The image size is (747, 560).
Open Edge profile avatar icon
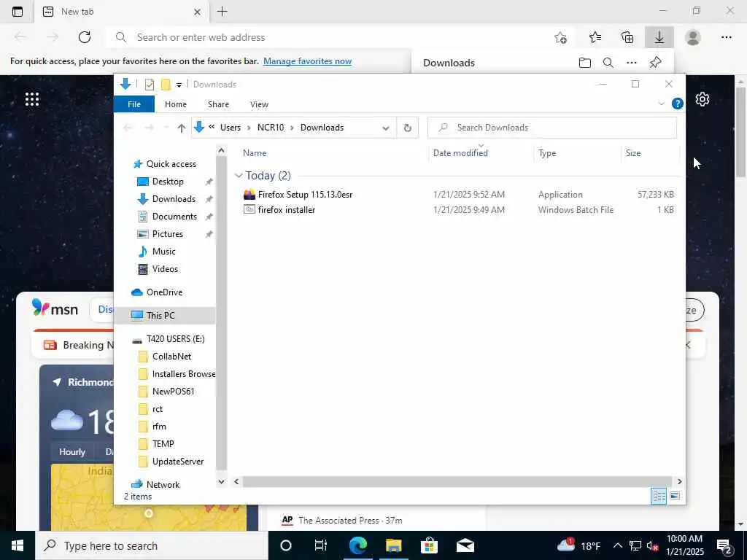click(x=693, y=37)
